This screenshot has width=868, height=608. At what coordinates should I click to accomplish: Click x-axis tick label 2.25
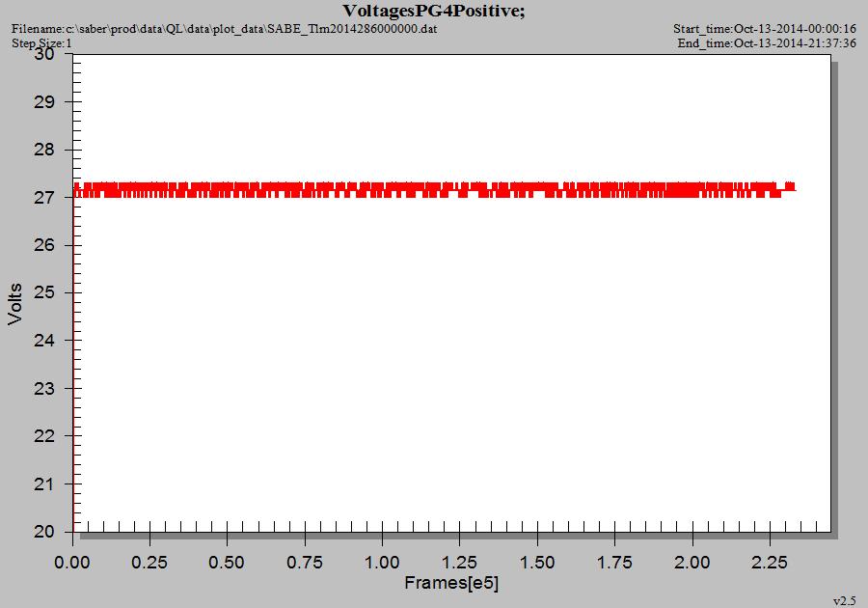pos(770,563)
